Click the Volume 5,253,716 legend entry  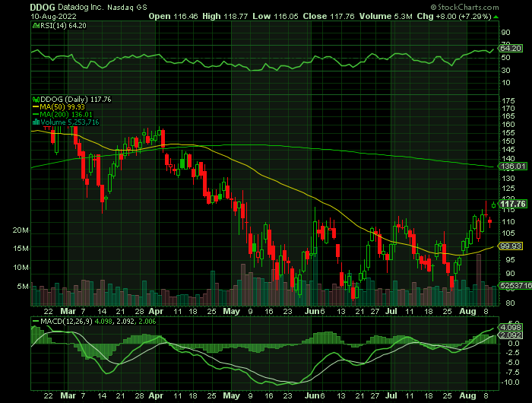70,122
